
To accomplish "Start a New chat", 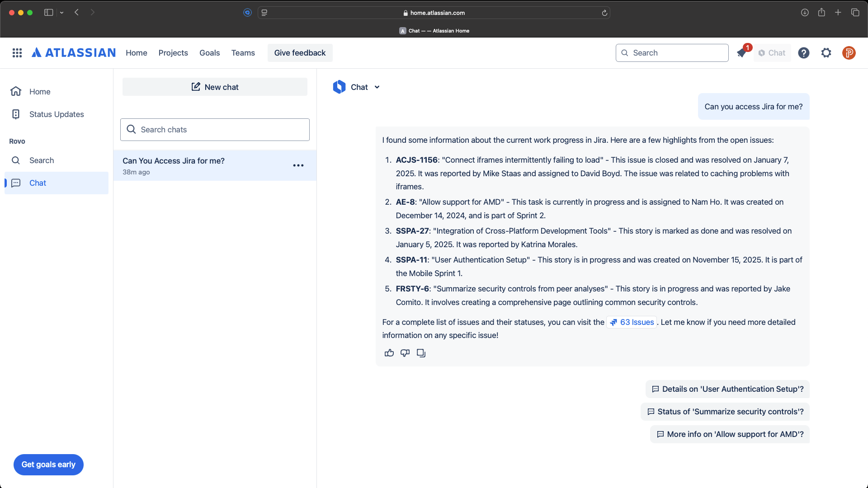I will tap(215, 87).
